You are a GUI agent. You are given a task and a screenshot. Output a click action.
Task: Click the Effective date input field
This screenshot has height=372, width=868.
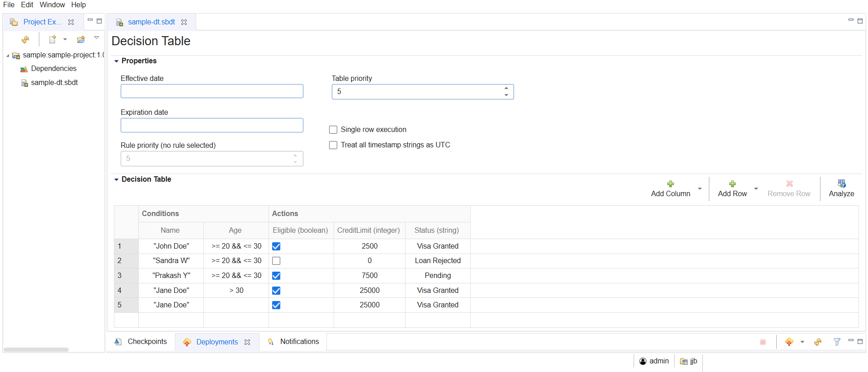(x=212, y=91)
